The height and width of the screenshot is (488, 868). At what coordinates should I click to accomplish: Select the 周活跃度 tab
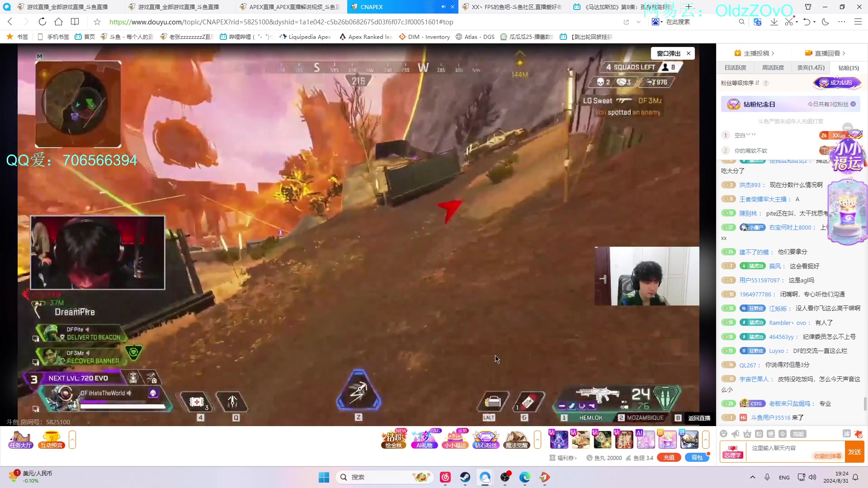tap(773, 68)
